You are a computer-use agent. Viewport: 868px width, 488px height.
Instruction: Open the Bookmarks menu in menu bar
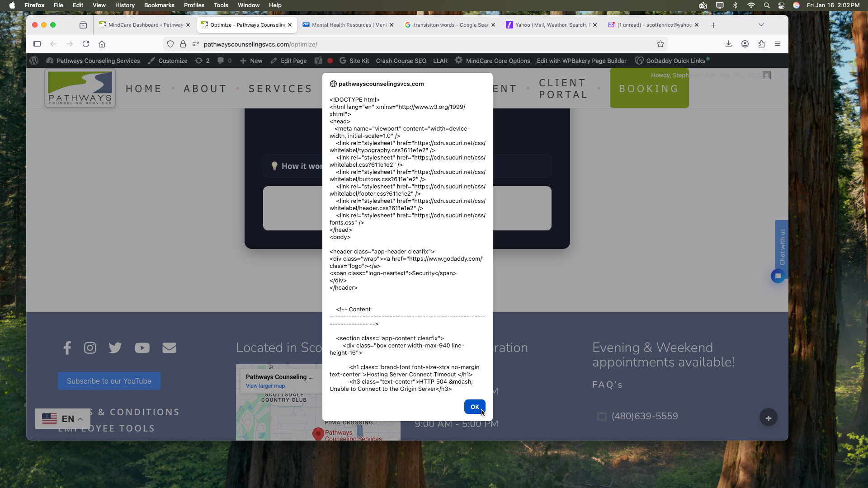(x=159, y=5)
